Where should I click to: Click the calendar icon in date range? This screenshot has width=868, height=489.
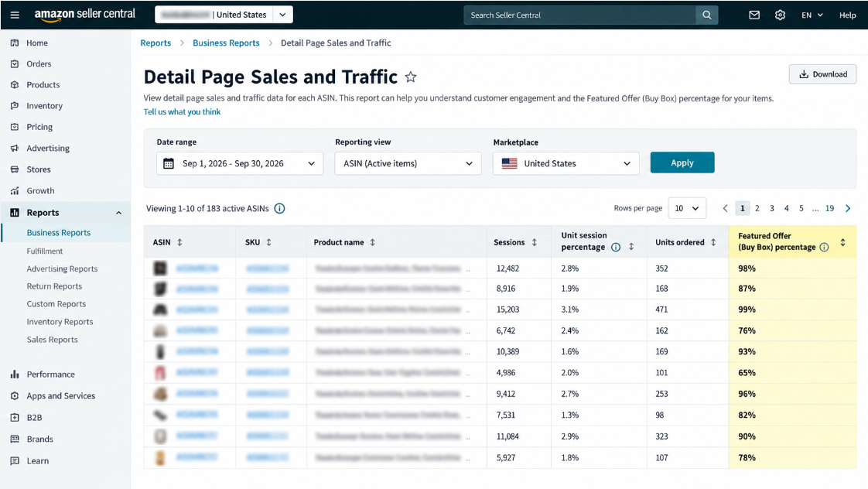tap(169, 163)
